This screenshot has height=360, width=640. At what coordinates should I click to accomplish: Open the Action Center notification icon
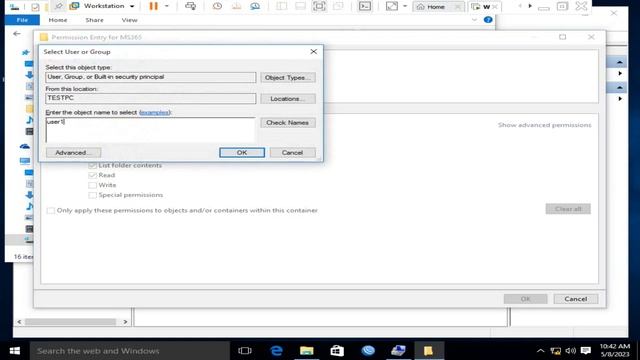586,351
